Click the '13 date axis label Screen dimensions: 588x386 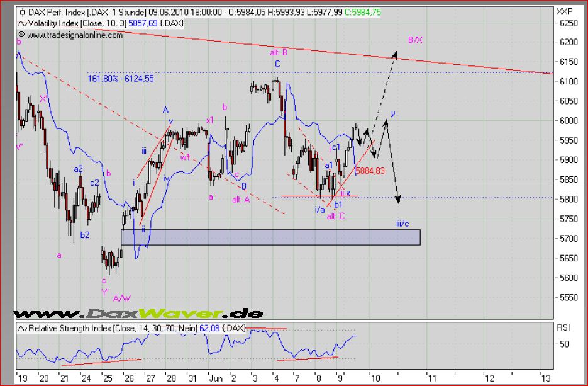[545, 378]
